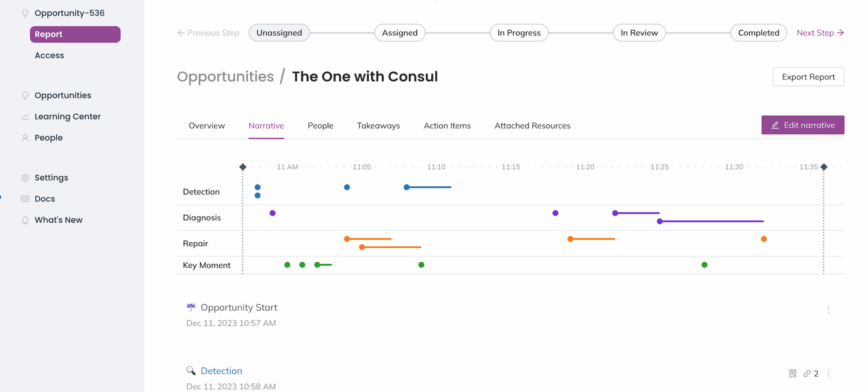
Task: Select the Completed status pill
Action: [759, 33]
